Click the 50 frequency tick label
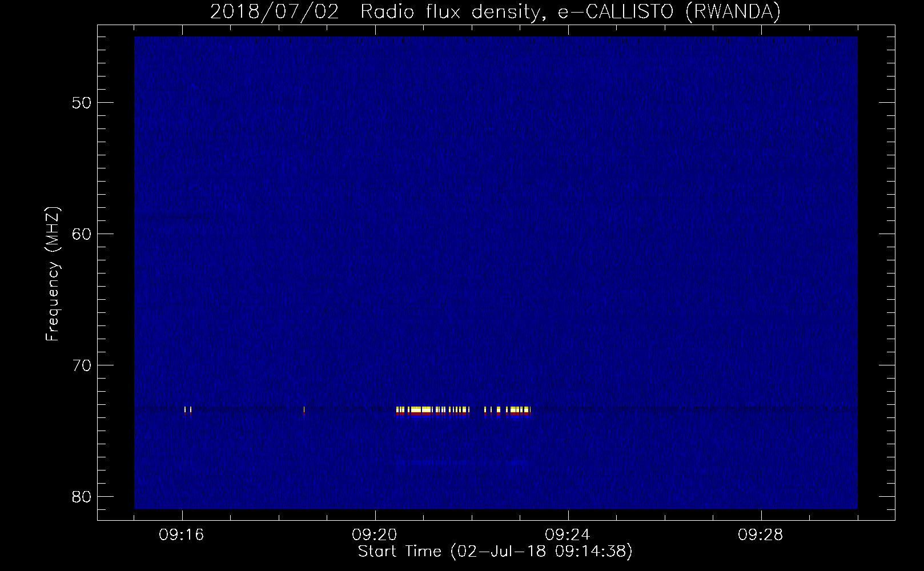This screenshot has width=924, height=571. 82,103
